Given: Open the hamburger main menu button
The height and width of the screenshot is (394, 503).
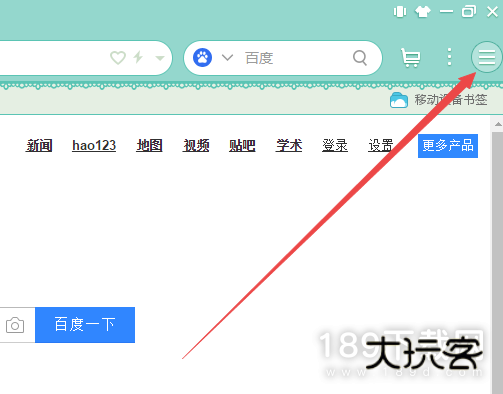Looking at the screenshot, I should click(x=486, y=57).
